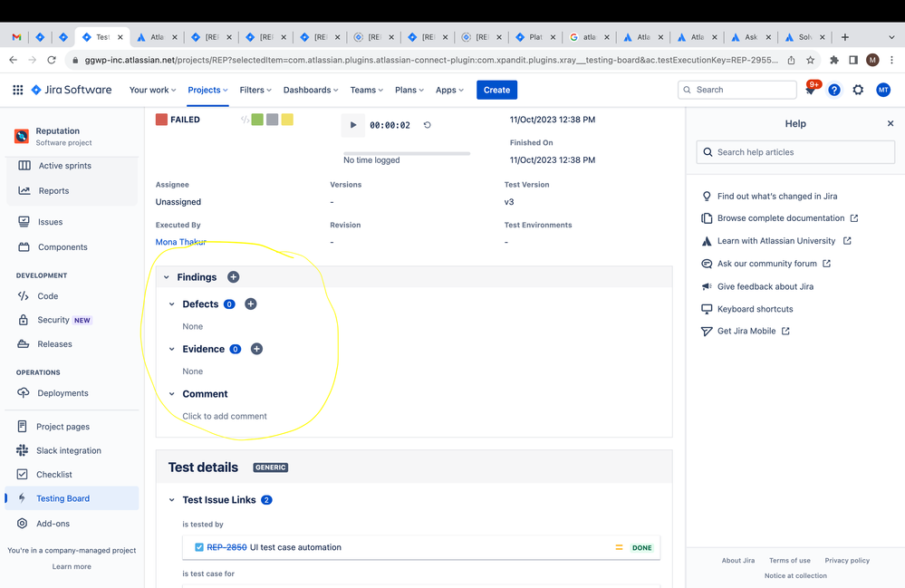Switch to the Google 'atla' tab

point(589,37)
